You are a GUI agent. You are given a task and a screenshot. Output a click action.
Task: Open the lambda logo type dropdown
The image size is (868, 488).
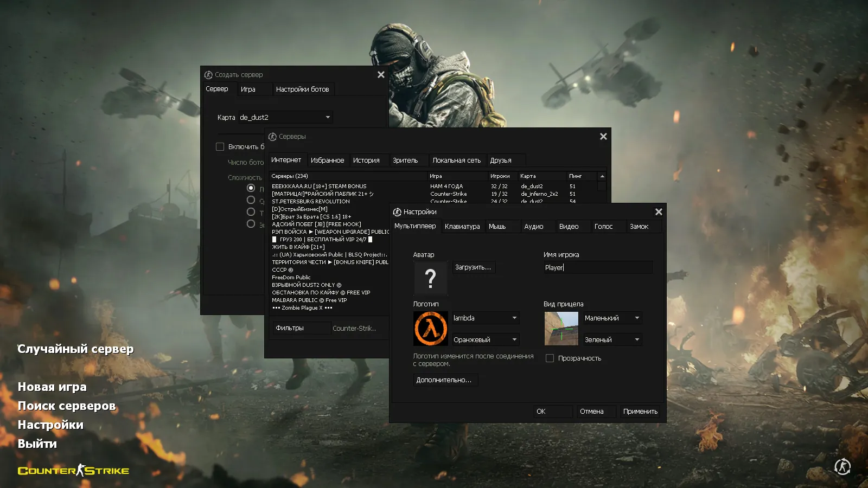tap(486, 318)
